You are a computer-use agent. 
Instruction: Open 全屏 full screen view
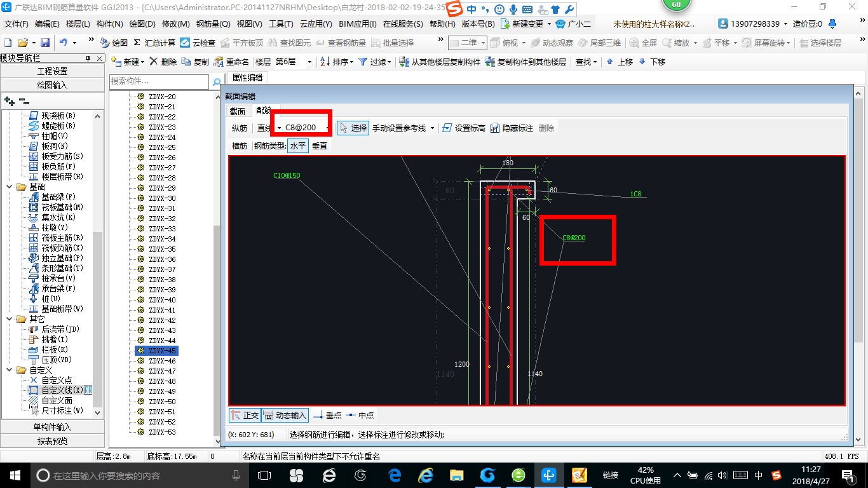tap(644, 43)
